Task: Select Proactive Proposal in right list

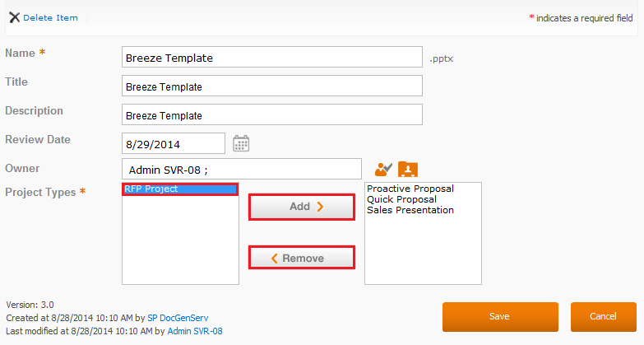Action: pyautogui.click(x=410, y=189)
